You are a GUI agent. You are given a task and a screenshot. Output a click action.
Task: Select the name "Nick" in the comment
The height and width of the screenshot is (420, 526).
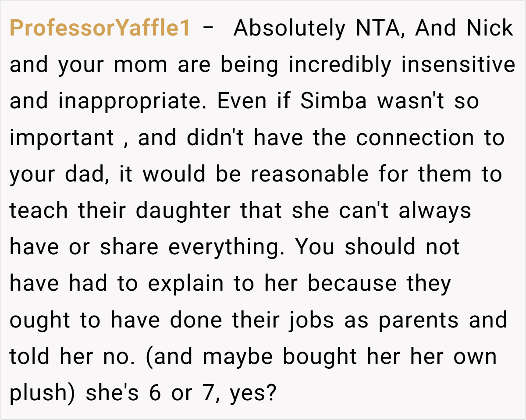[x=489, y=29]
